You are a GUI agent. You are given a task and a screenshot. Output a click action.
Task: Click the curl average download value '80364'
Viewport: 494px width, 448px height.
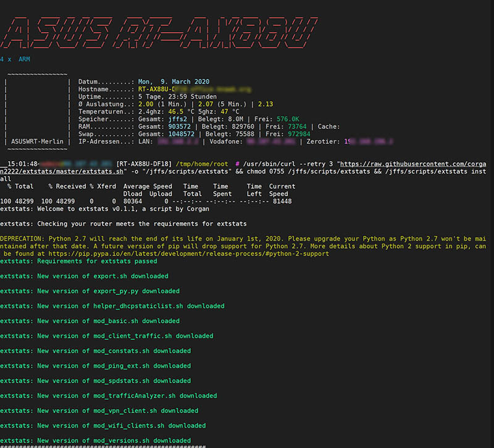132,202
